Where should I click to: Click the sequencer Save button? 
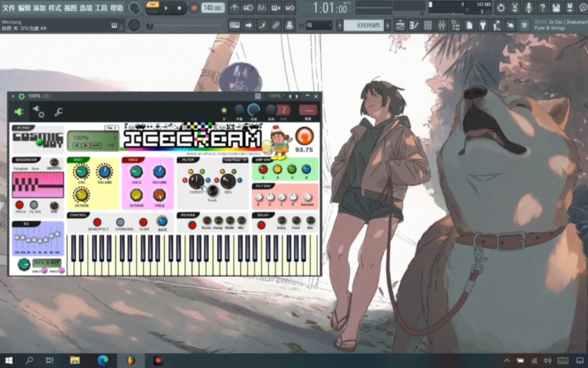pos(35,169)
